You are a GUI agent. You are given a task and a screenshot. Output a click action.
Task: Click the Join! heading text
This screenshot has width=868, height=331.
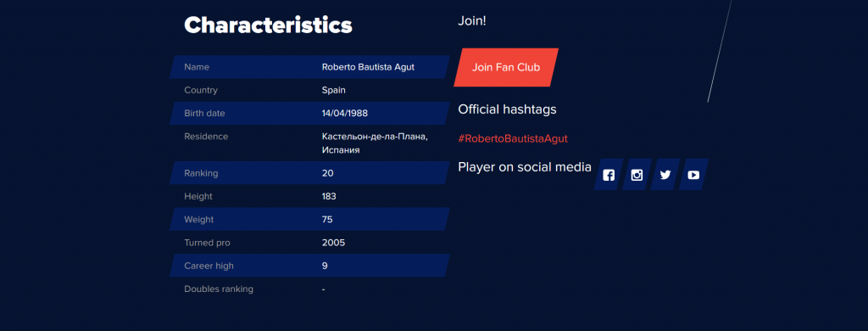click(472, 21)
